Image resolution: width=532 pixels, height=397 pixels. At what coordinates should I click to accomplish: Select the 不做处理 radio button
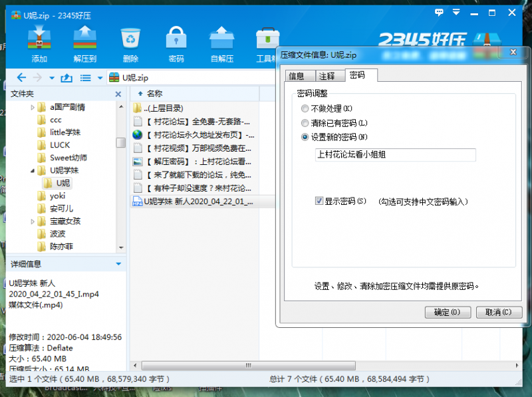(x=305, y=108)
